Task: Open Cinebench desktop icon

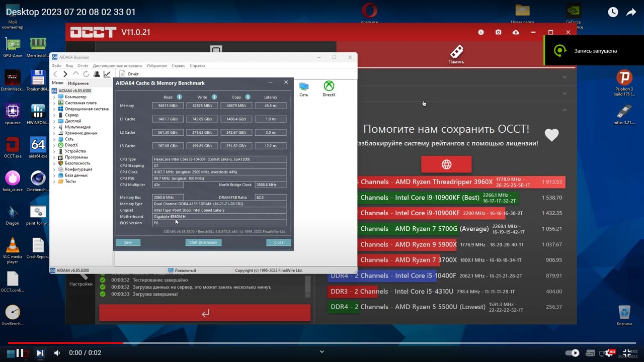Action: coord(38,182)
